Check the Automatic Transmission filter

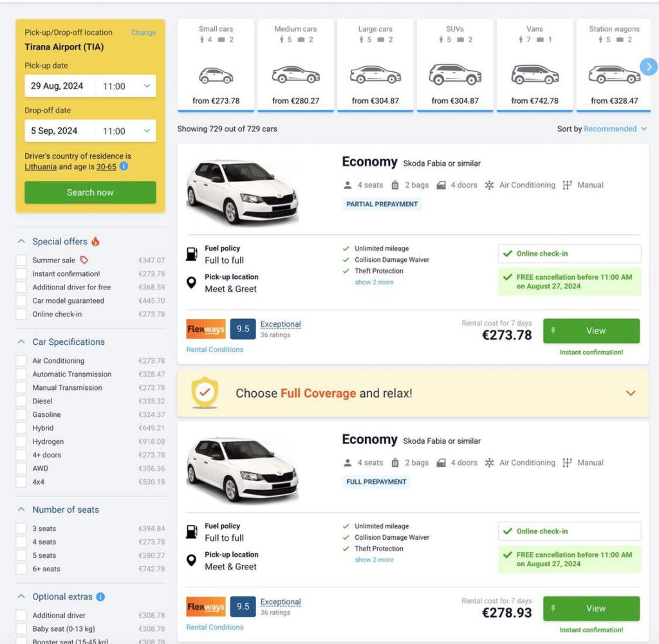20,374
